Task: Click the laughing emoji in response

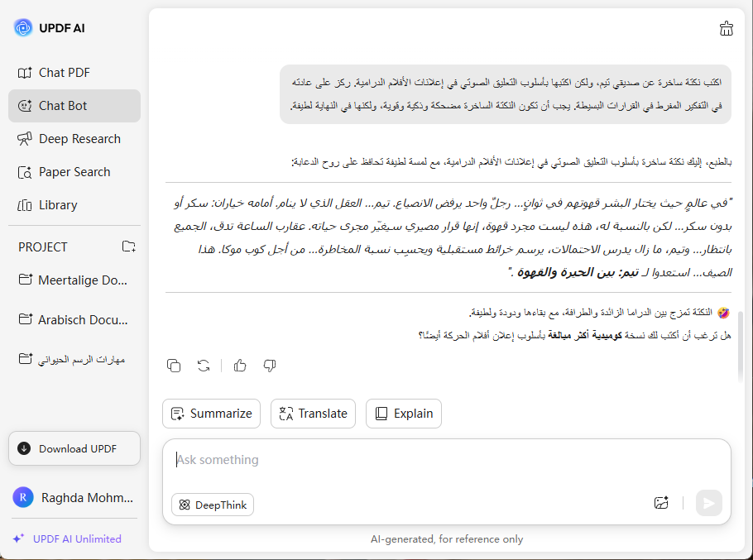Action: 723,313
